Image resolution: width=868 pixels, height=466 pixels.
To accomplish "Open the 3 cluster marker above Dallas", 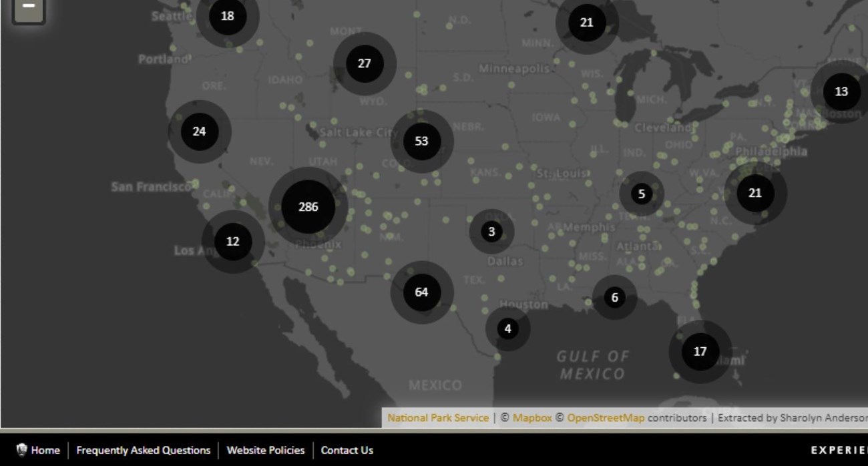I will tap(492, 232).
